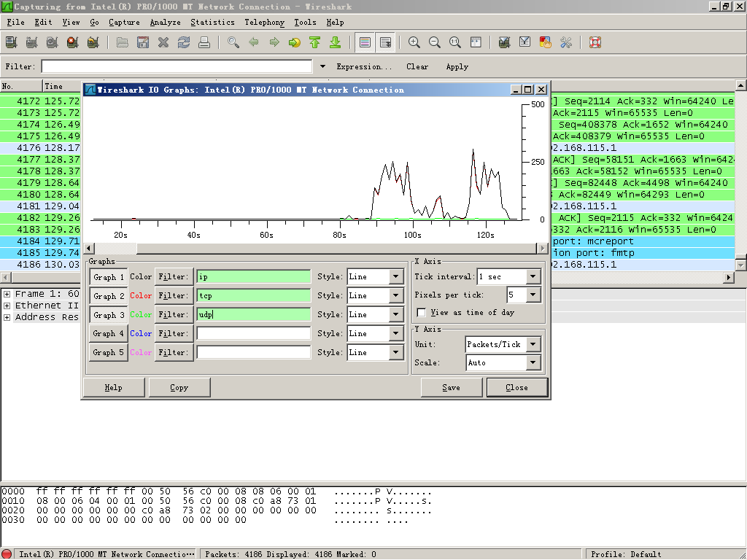Open the Y Axis Unit dropdown
The width and height of the screenshot is (747, 560).
(533, 344)
